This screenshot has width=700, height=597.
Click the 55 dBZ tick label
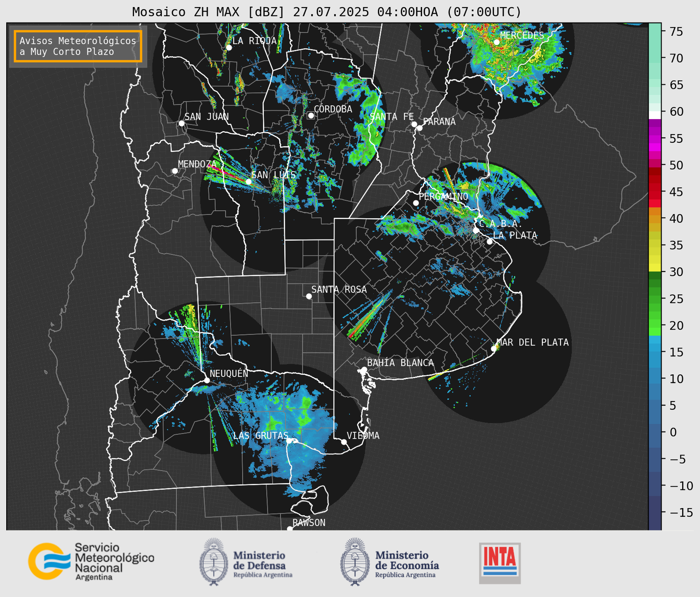[676, 139]
